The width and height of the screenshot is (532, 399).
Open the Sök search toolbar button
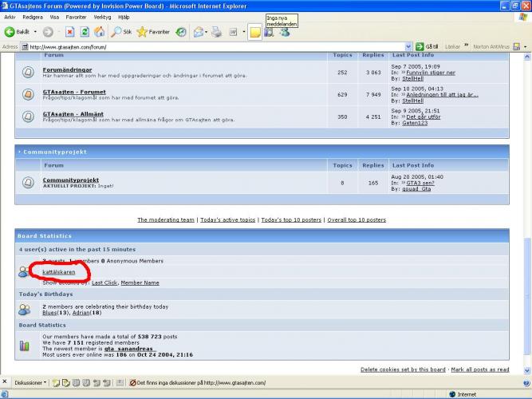point(121,32)
